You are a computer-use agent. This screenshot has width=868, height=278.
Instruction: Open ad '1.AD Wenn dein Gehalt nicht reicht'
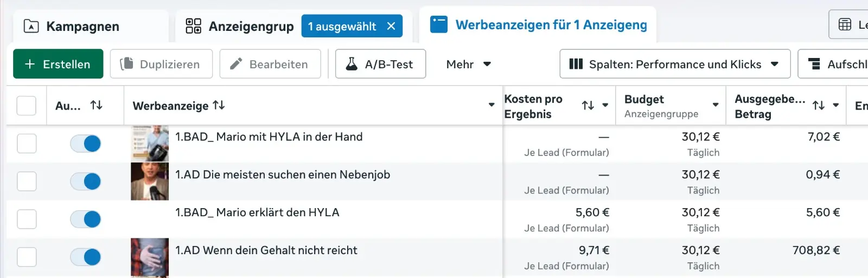[266, 251]
